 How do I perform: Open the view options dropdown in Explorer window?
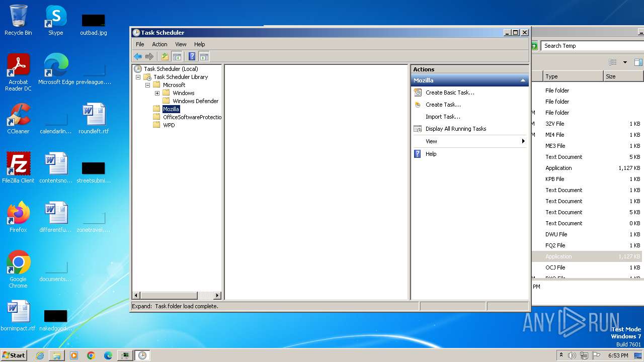coord(625,62)
